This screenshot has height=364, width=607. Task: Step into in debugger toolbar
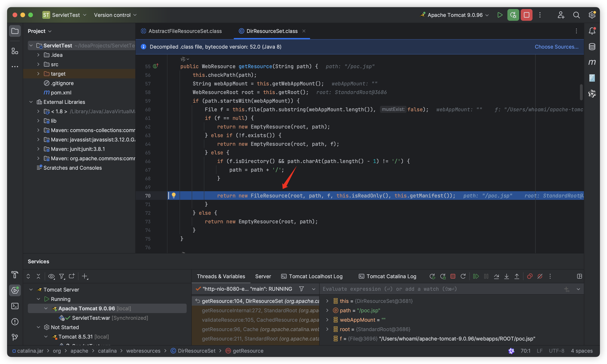pos(506,276)
